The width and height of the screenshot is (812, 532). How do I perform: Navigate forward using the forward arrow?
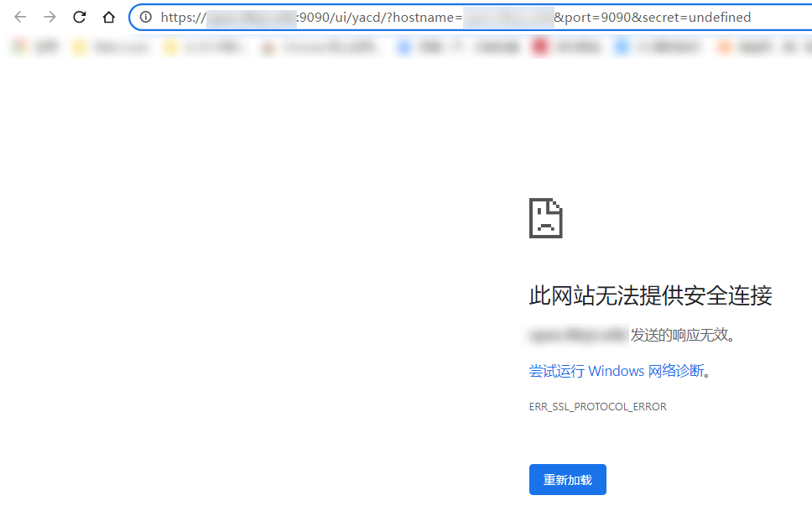tap(50, 16)
